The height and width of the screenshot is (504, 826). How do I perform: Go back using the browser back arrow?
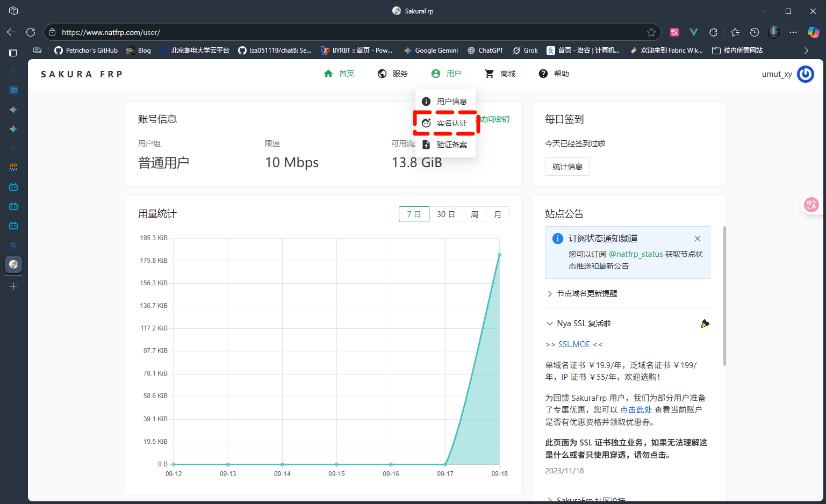(11, 32)
